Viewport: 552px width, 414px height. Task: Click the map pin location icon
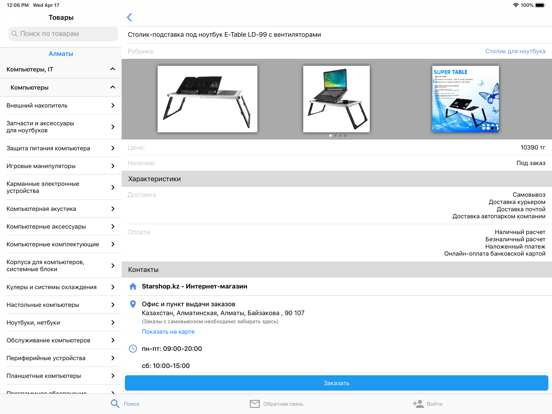click(133, 304)
